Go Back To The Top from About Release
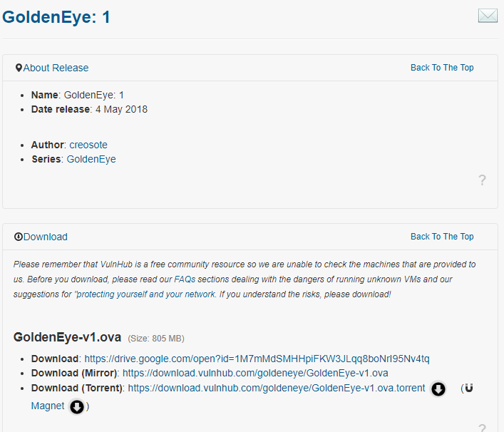Image resolution: width=504 pixels, height=432 pixels. [442, 68]
